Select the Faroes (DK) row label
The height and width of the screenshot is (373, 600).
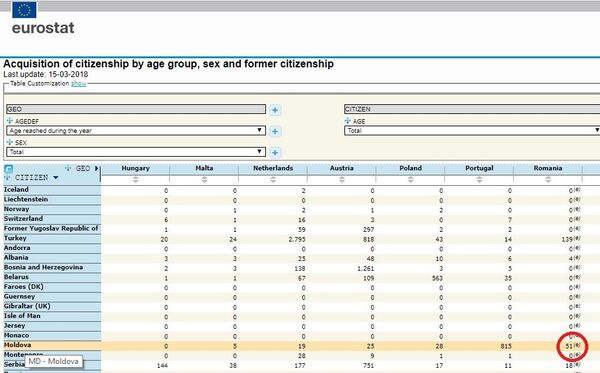tap(24, 287)
